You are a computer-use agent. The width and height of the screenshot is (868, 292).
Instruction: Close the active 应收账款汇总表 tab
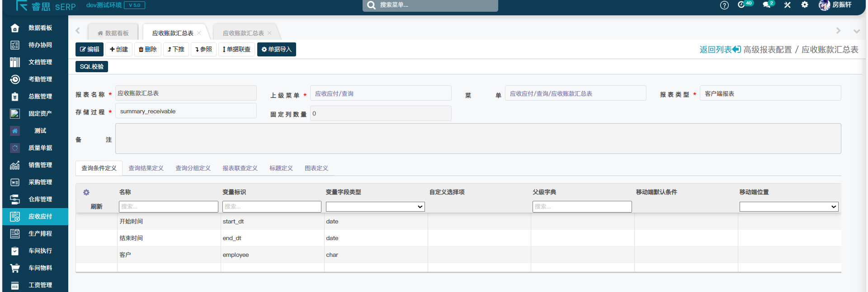[199, 33]
